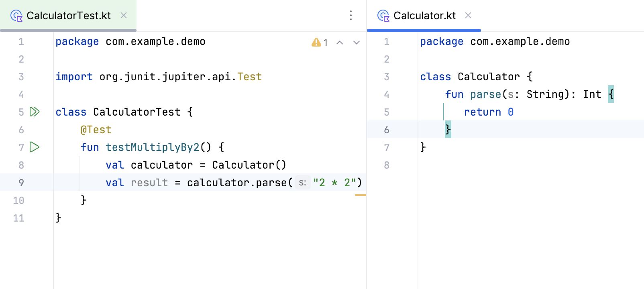Click the parse function name in Calculator.kt
The width and height of the screenshot is (644, 289).
tap(485, 94)
